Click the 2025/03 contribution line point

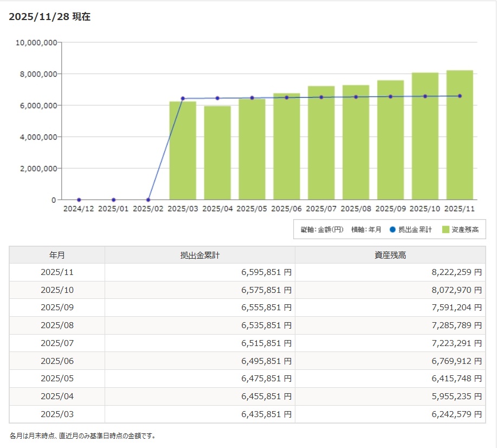tap(183, 99)
